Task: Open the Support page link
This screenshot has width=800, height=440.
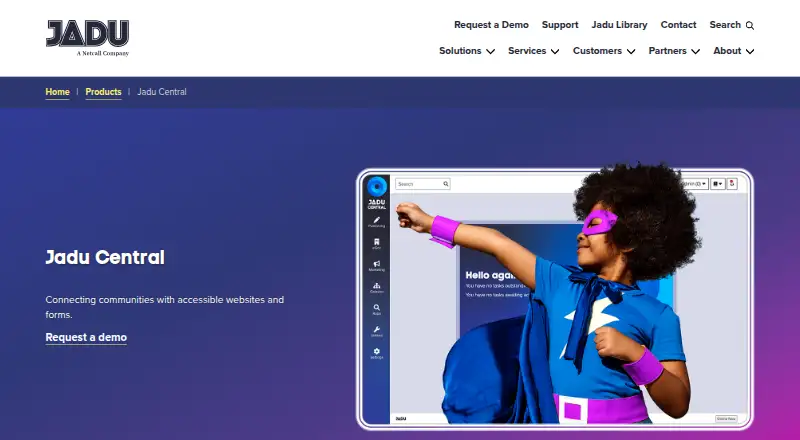Action: click(x=560, y=25)
